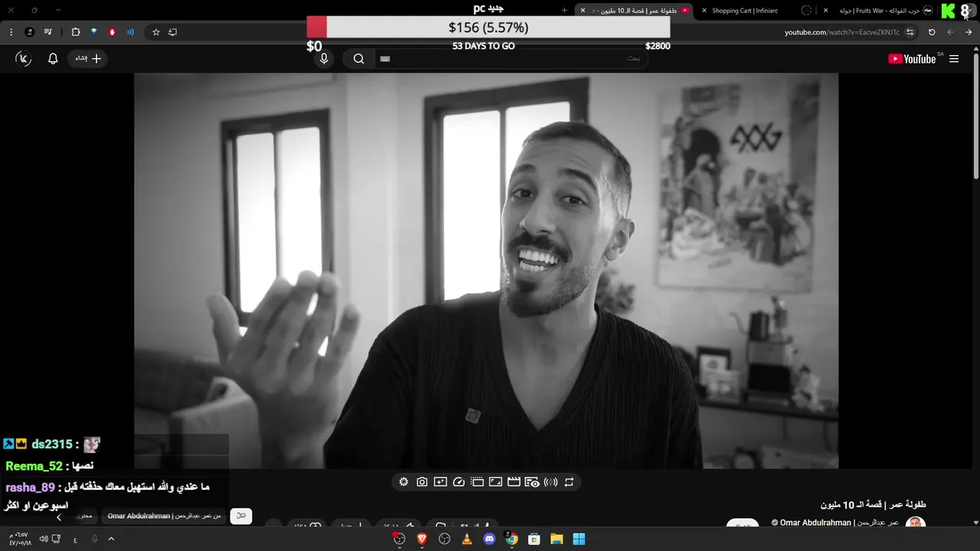The height and width of the screenshot is (551, 980).
Task: Click red shield extension icon
Action: [x=113, y=32]
